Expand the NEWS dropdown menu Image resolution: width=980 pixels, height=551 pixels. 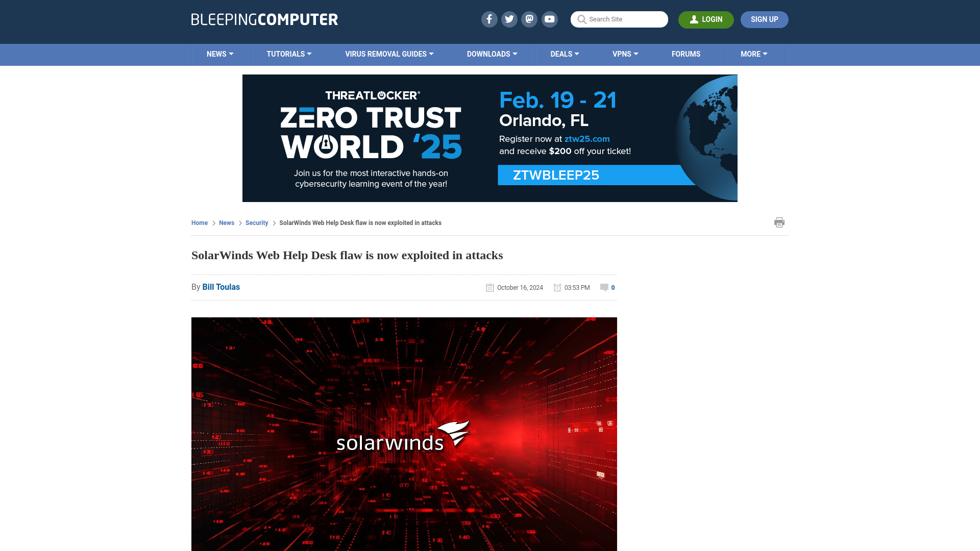(x=220, y=54)
